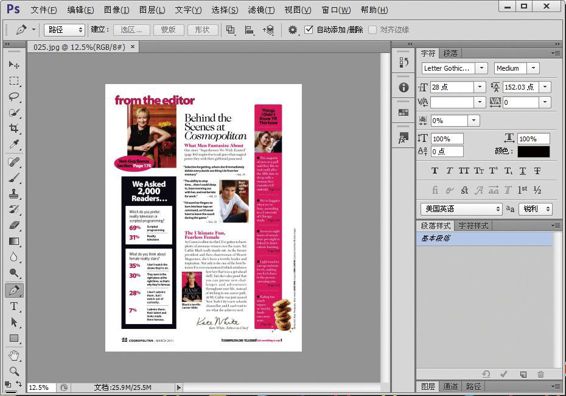
Task: Select the Gradient tool
Action: (x=14, y=241)
